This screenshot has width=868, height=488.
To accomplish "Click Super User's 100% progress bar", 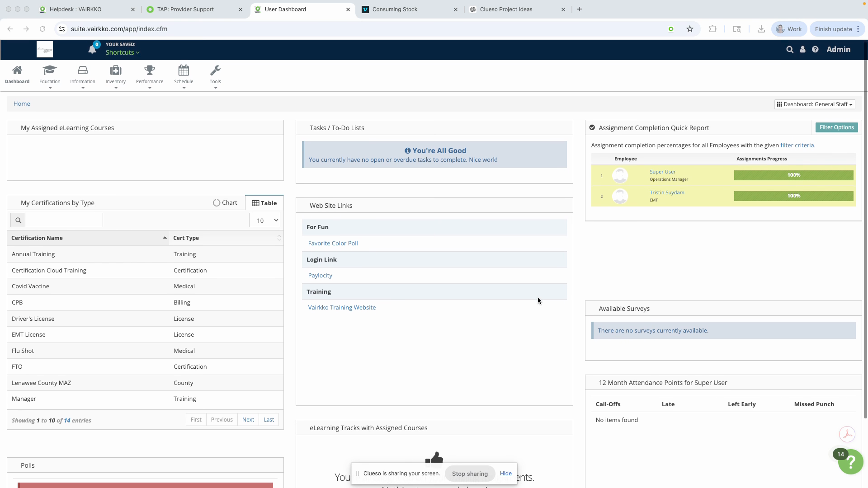I will 794,175.
